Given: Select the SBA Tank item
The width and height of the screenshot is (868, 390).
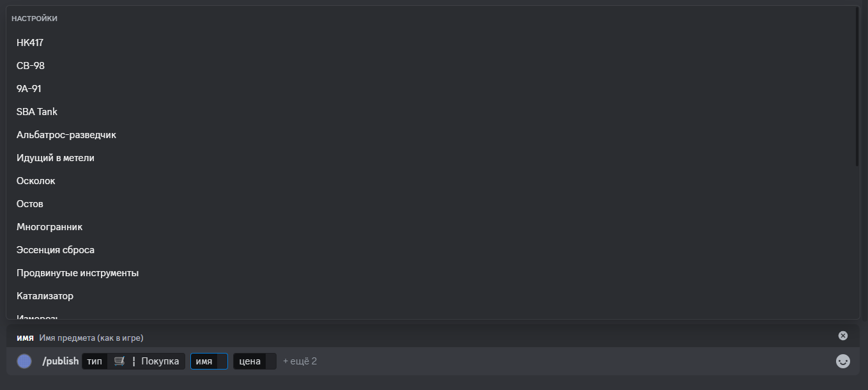Looking at the screenshot, I should click(432, 112).
